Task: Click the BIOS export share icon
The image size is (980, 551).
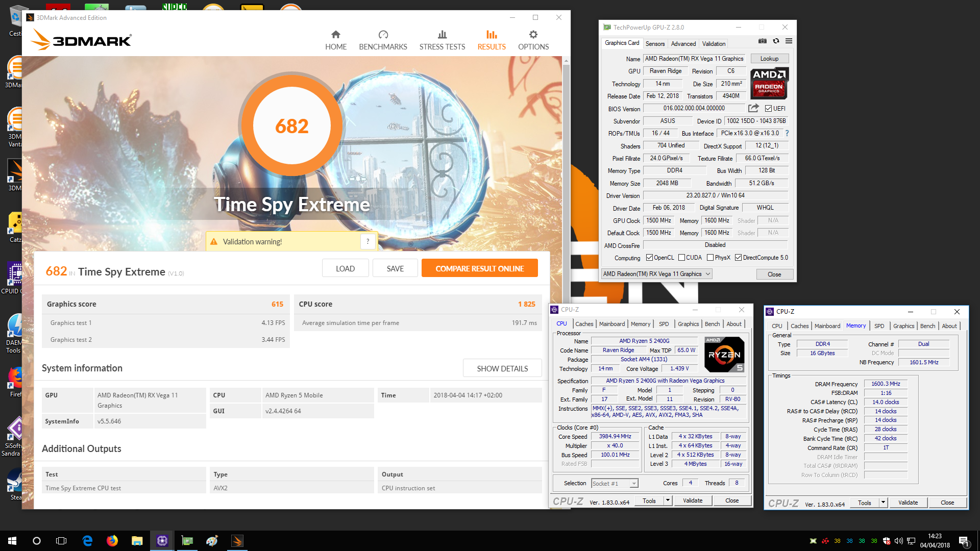Action: (753, 108)
